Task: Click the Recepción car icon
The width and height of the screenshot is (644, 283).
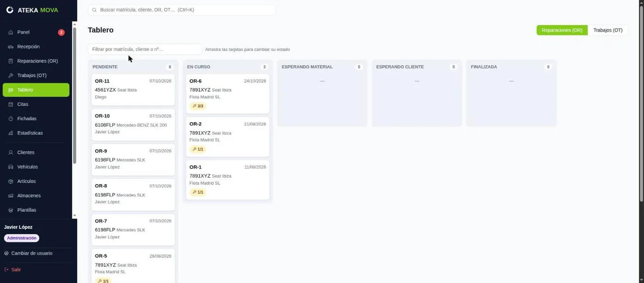Action: pos(11,47)
